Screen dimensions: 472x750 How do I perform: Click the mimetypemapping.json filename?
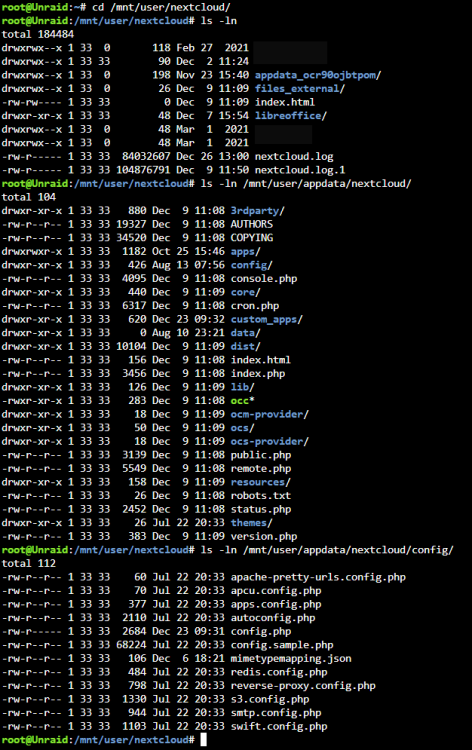tap(291, 658)
